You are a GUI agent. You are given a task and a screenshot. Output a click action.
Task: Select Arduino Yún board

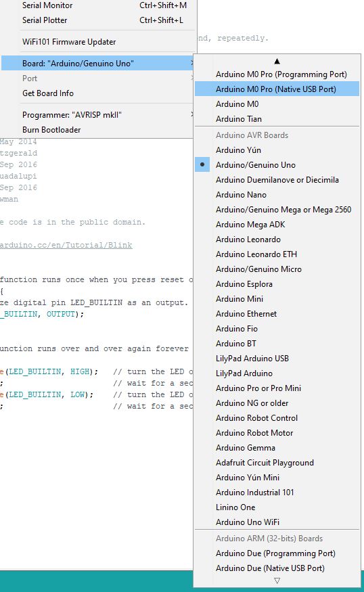[277, 150]
